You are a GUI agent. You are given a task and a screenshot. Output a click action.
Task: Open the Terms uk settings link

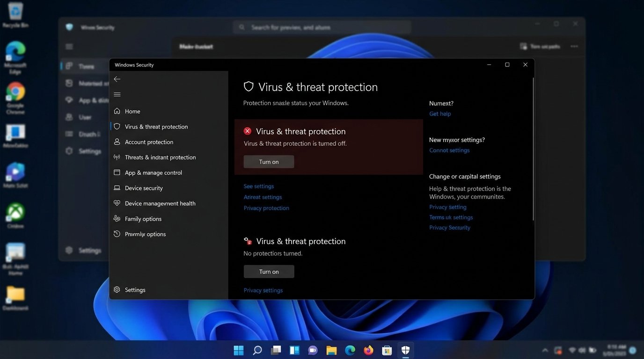[x=451, y=217]
